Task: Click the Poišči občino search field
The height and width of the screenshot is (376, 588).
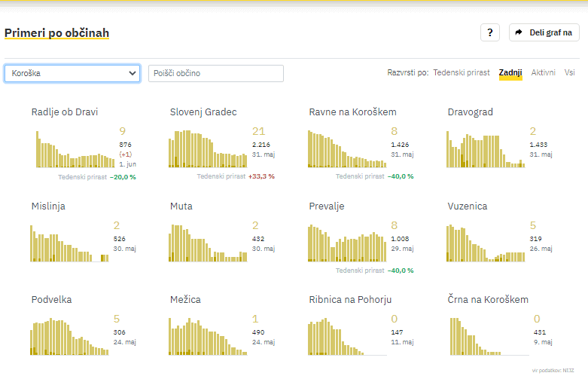Action: [216, 73]
